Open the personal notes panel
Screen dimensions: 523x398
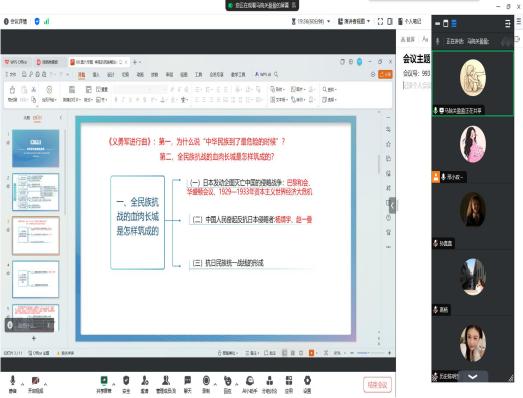pos(410,21)
